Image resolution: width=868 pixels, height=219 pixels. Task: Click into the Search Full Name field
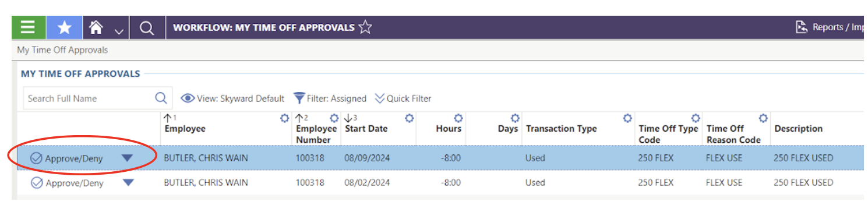pos(89,98)
